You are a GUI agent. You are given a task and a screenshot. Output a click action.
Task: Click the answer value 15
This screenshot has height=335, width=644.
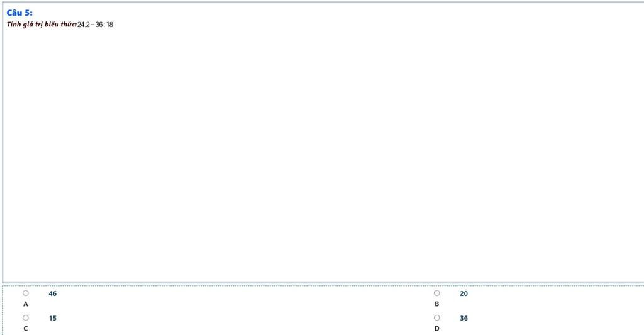tap(53, 318)
